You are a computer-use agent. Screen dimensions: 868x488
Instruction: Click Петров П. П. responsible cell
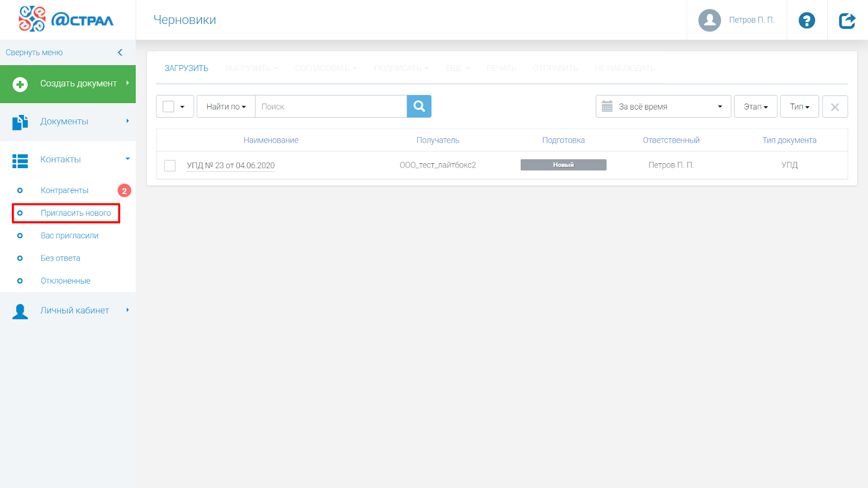click(671, 165)
